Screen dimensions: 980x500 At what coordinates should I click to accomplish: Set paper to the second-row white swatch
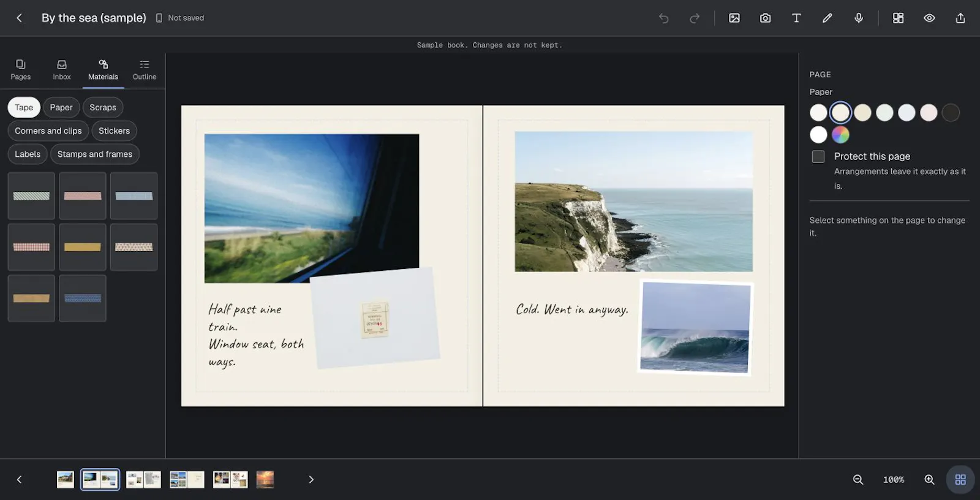(x=818, y=135)
